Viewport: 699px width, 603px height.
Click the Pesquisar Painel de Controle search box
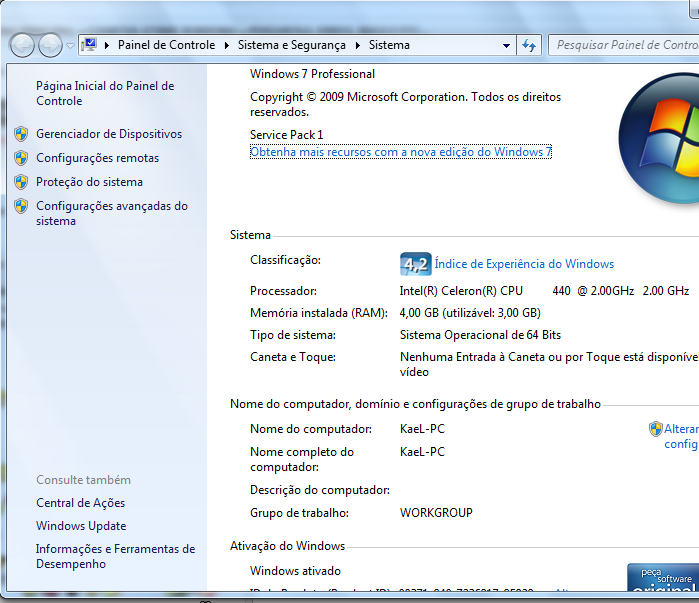click(625, 45)
